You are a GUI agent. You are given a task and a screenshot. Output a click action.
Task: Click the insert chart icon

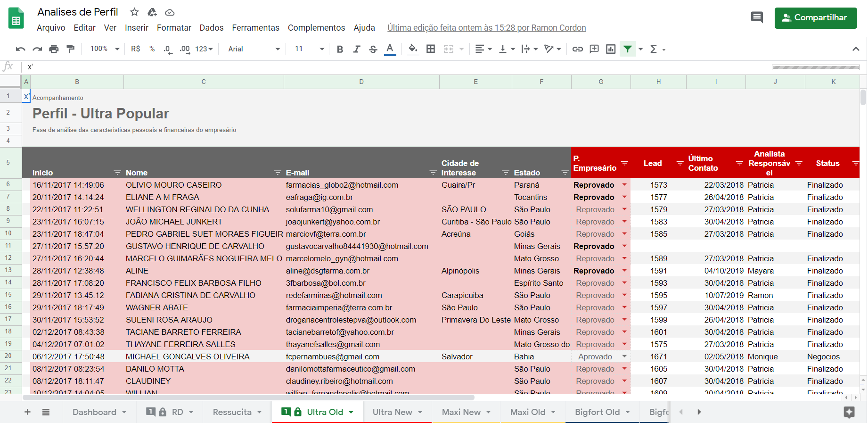tap(611, 49)
